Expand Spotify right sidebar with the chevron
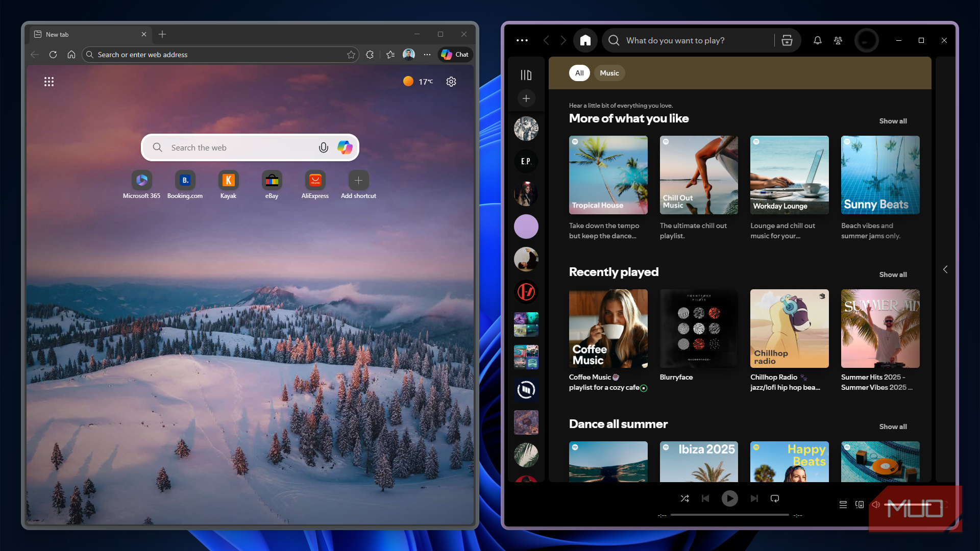Viewport: 980px width, 551px height. pos(945,269)
